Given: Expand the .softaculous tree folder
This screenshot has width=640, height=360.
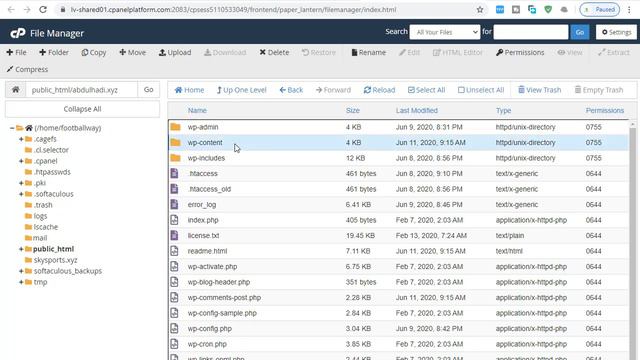Looking at the screenshot, I should 21,194.
